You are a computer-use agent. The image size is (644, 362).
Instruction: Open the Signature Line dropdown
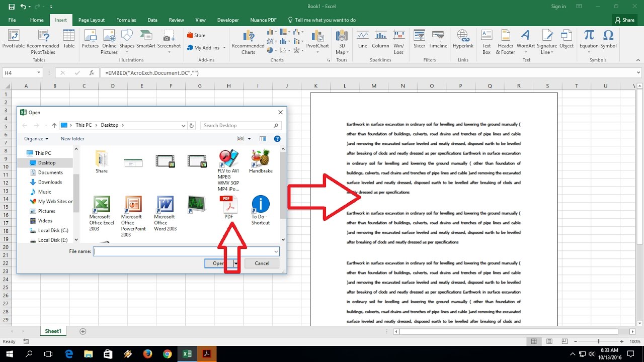[x=546, y=41]
